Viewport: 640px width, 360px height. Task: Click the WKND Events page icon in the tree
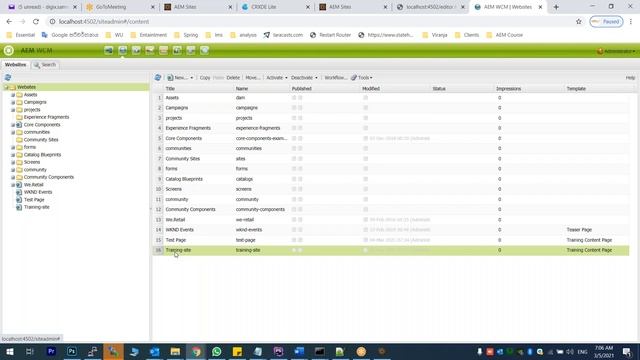[x=19, y=192]
